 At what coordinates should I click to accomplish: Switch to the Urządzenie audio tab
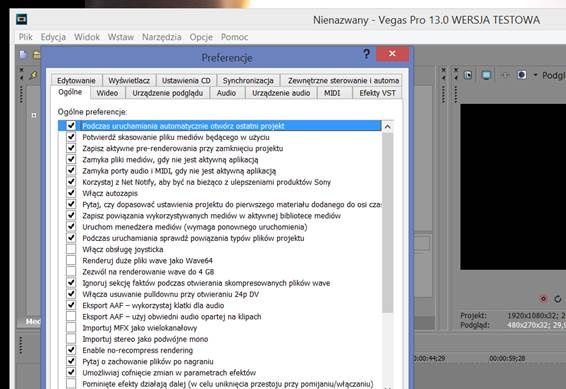pos(281,93)
